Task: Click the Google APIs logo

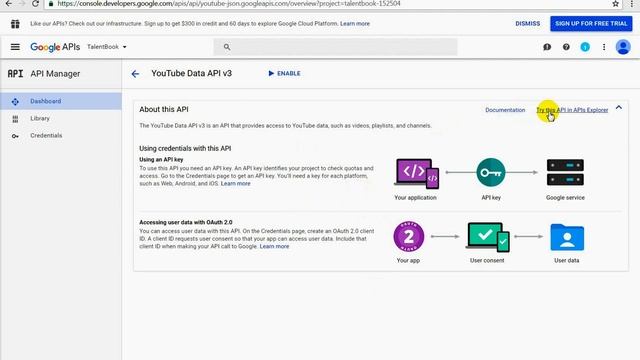Action: click(55, 47)
